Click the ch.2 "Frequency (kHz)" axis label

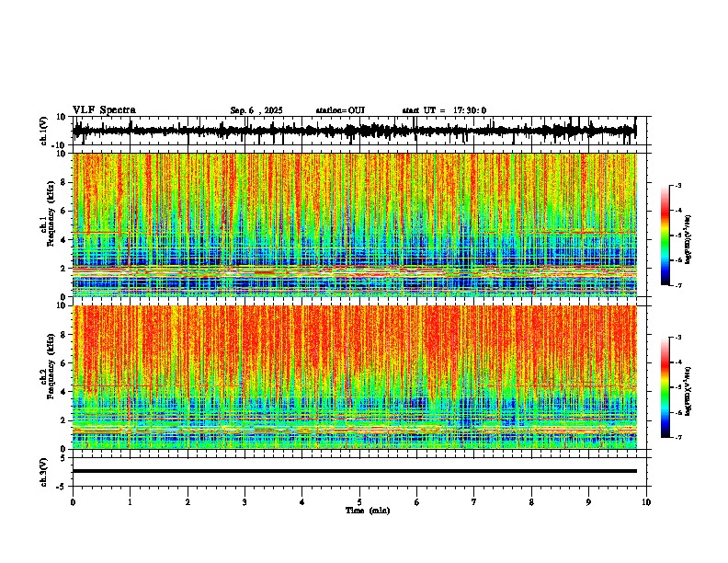click(51, 366)
